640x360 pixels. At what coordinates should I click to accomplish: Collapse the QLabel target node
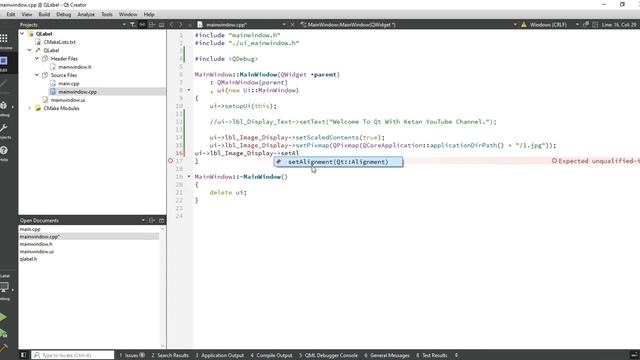click(29, 50)
